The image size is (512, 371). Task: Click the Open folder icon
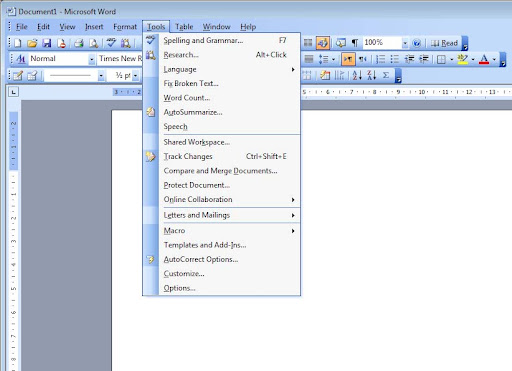coord(32,43)
